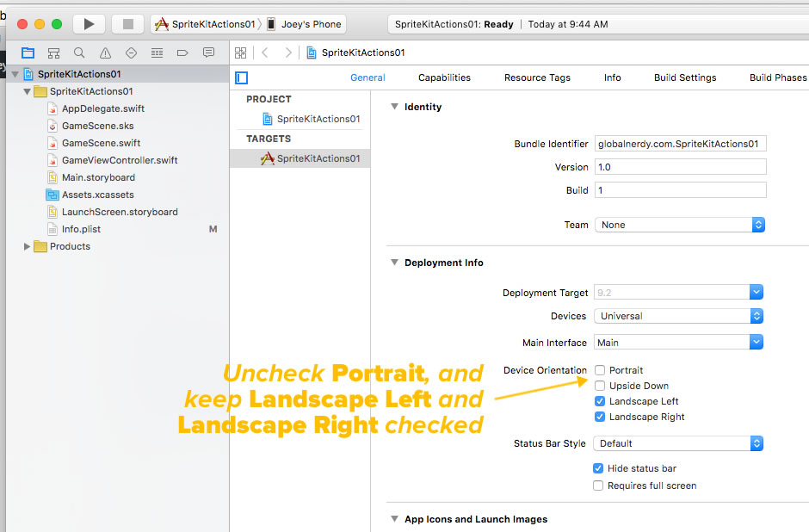
Task: Run the project with the Play button
Action: pos(89,24)
